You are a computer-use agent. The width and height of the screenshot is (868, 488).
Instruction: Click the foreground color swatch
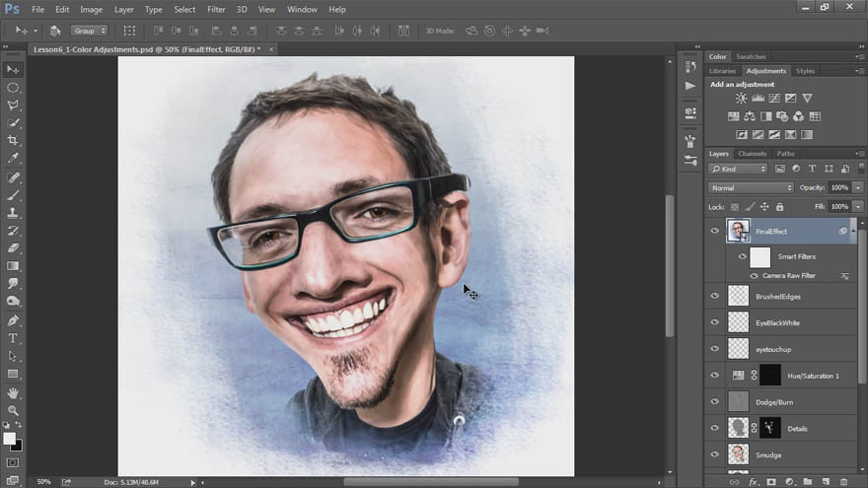(10, 439)
